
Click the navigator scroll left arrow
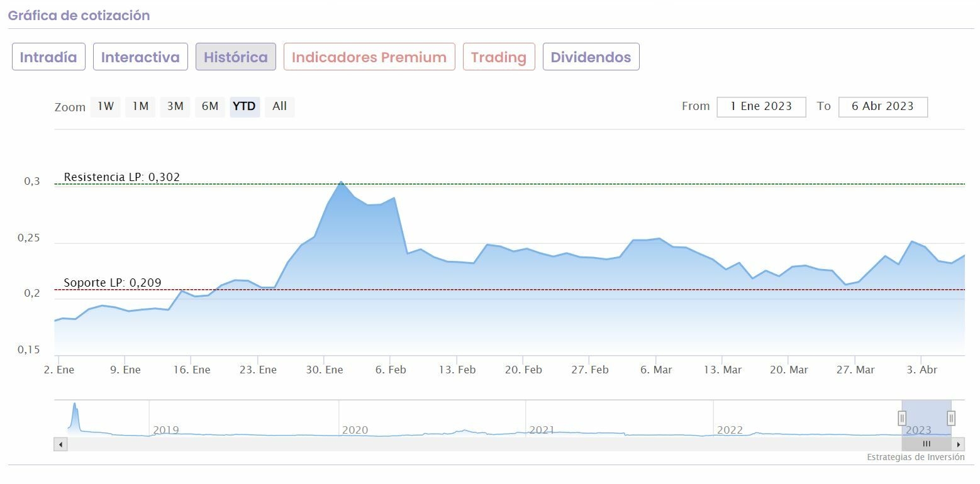pyautogui.click(x=60, y=444)
